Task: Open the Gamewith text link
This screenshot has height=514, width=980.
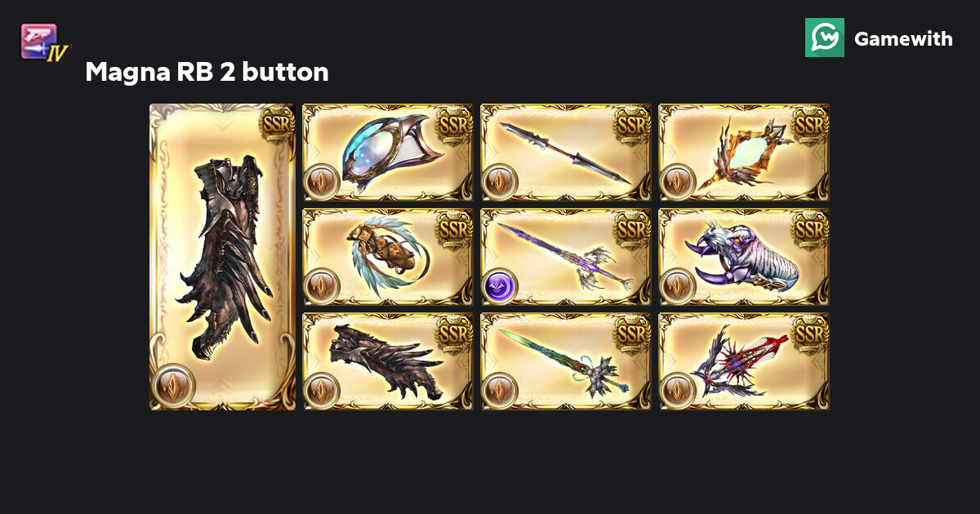Action: tap(903, 38)
